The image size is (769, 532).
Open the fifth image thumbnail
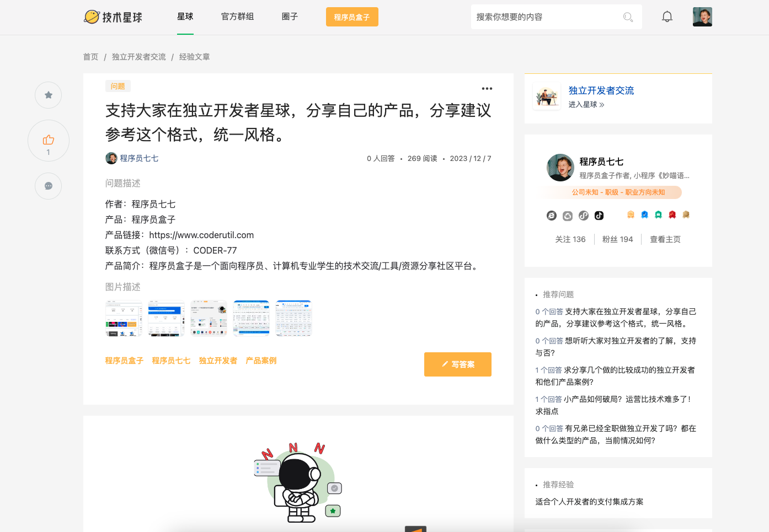[x=293, y=318]
